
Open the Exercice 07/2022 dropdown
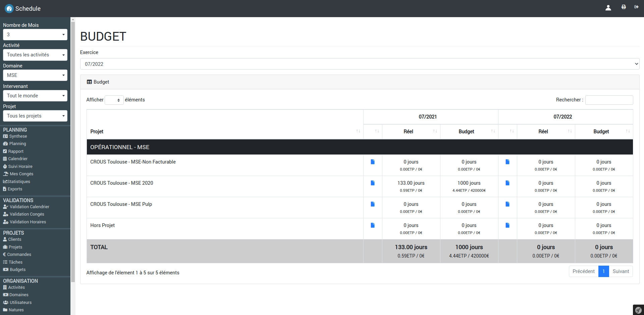[360, 64]
